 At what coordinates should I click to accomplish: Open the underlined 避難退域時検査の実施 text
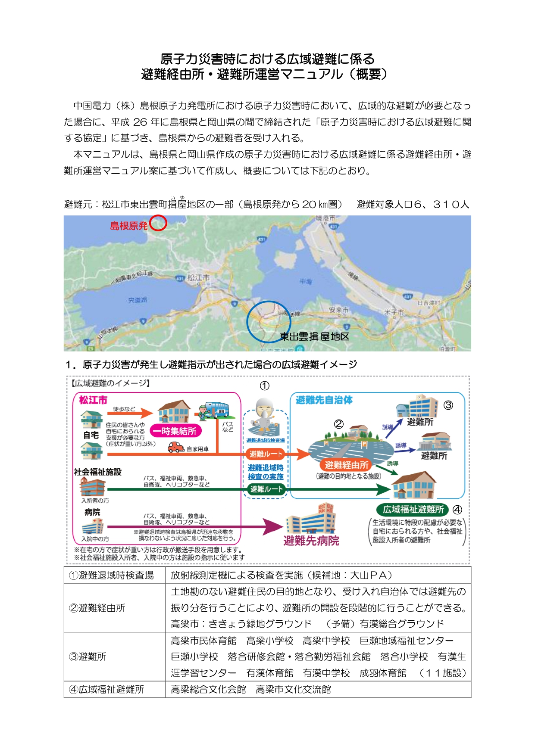[266, 472]
